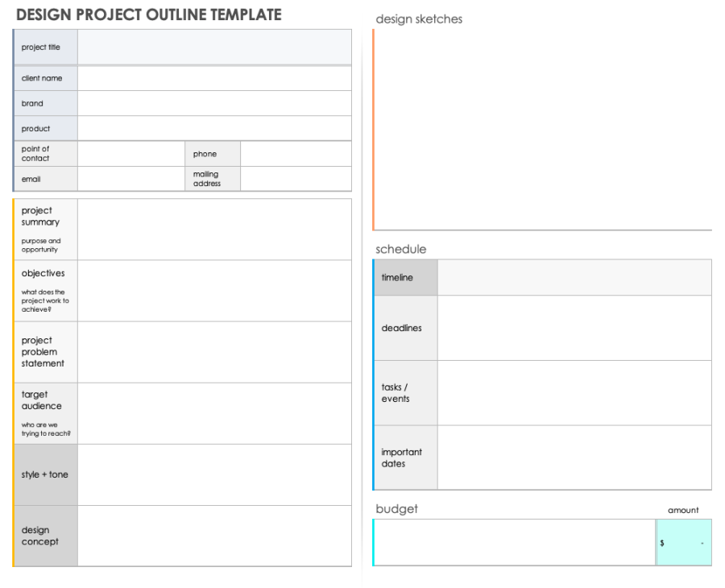Viewport: 725px width, 588px height.
Task: Click the point of contact field
Action: [130, 153]
